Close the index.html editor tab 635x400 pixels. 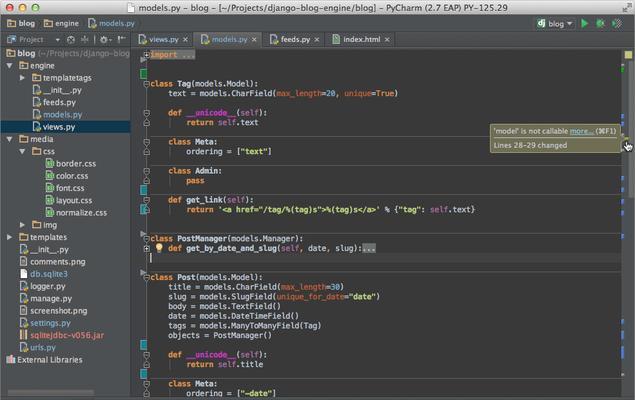387,39
